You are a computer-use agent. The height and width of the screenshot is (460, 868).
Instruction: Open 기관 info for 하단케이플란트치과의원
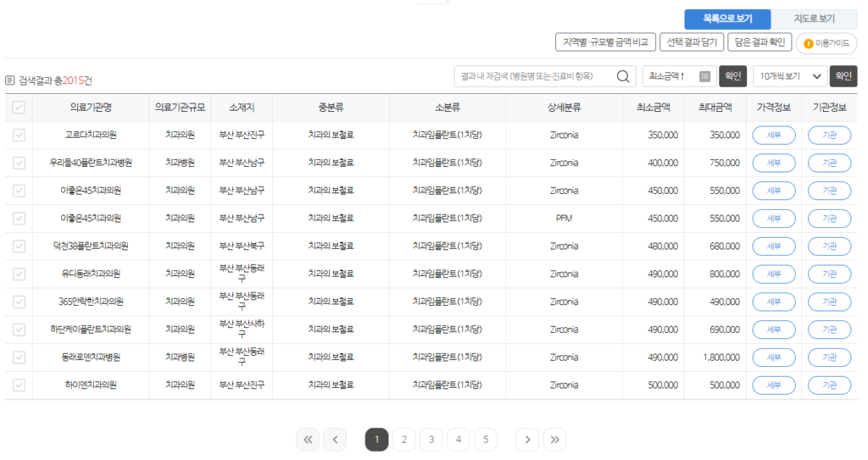pyautogui.click(x=829, y=330)
